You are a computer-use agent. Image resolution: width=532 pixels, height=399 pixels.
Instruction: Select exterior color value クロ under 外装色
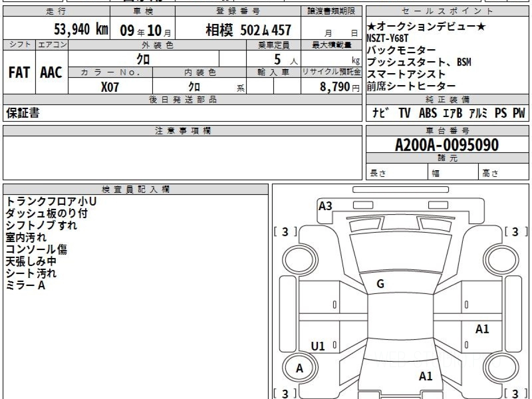coord(143,59)
